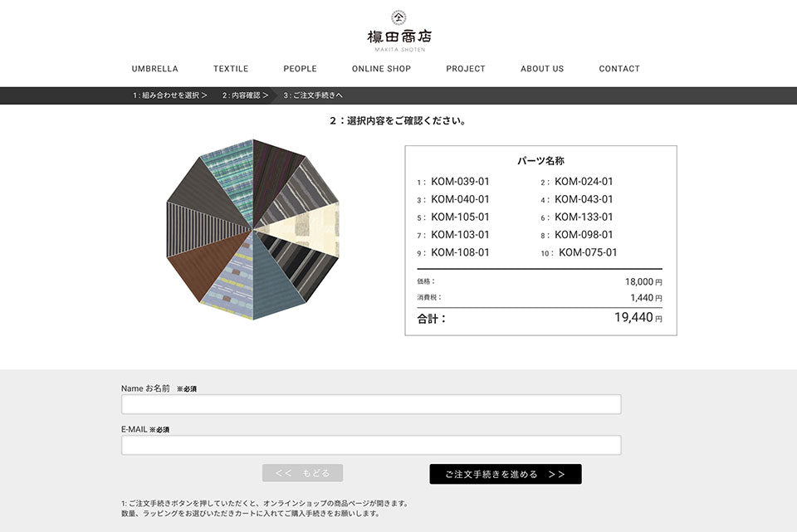Jump to step 3 ご注文手続きへ
This screenshot has height=532, width=797.
pyautogui.click(x=313, y=95)
